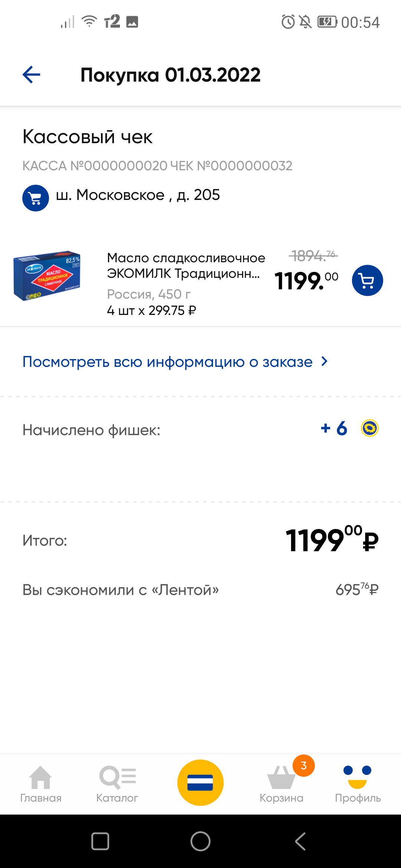Tap the 'Начислено фишек' +6 value
401x868 pixels.
point(334,428)
